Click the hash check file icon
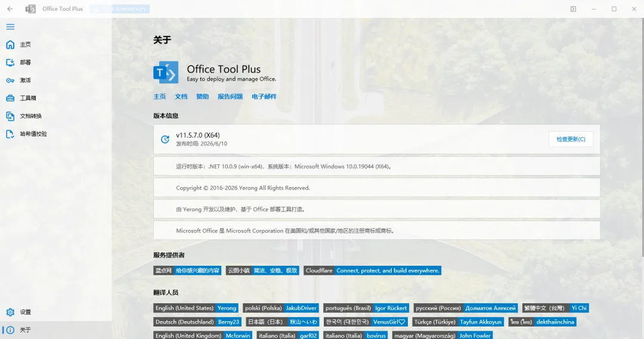 (x=10, y=134)
